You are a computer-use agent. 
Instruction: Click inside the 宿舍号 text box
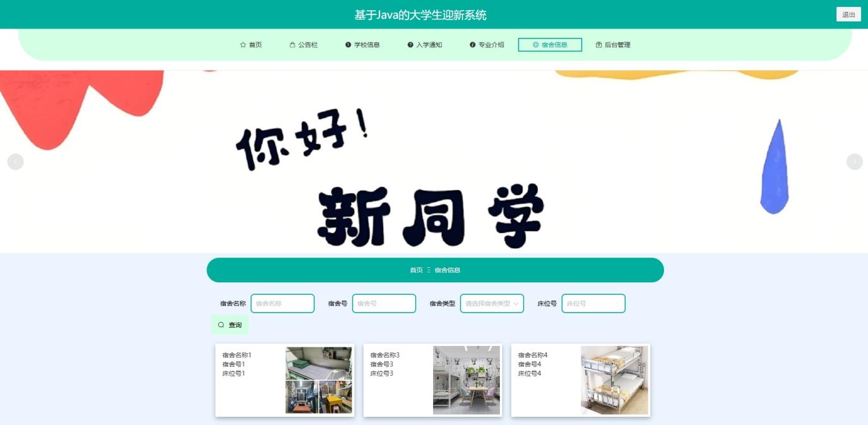point(384,303)
